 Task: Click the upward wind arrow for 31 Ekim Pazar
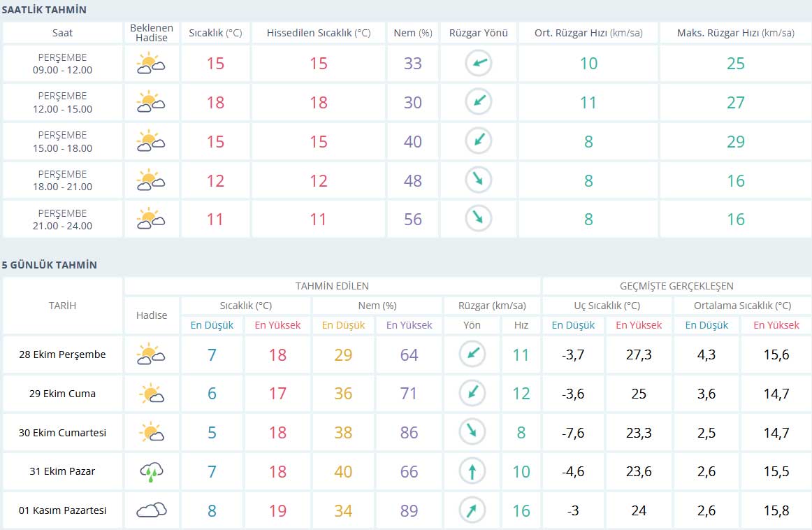tap(472, 472)
